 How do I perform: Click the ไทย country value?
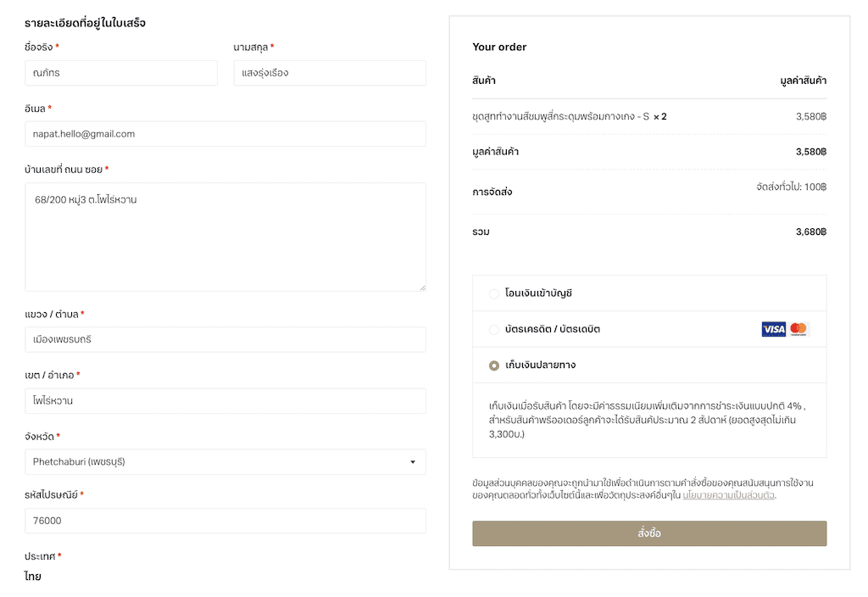coord(33,576)
